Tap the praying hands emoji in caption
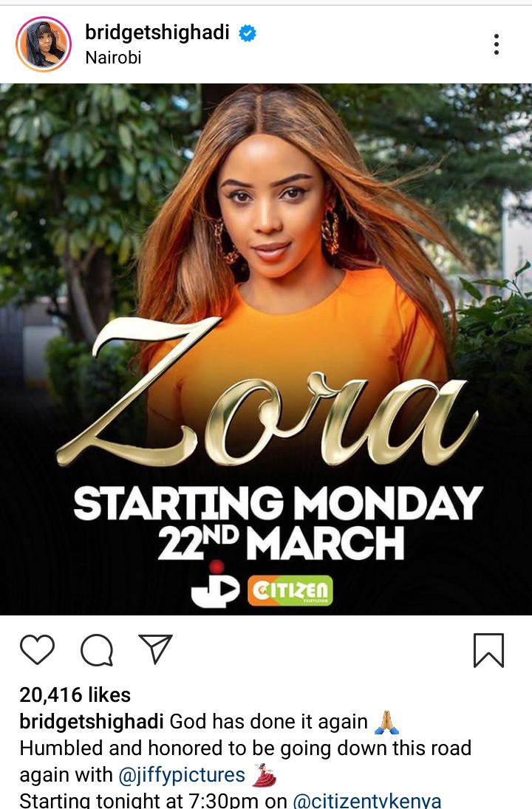The width and height of the screenshot is (532, 809). pyautogui.click(x=386, y=722)
